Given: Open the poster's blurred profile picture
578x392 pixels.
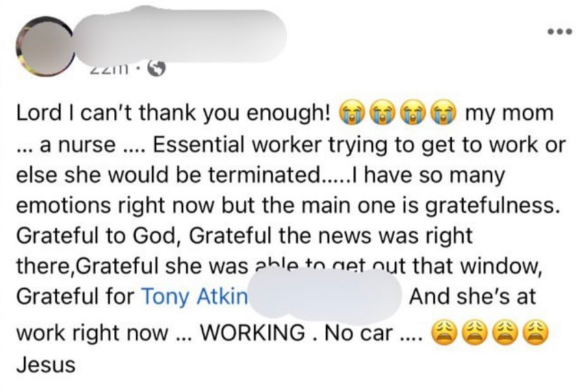Looking at the screenshot, I should point(45,45).
